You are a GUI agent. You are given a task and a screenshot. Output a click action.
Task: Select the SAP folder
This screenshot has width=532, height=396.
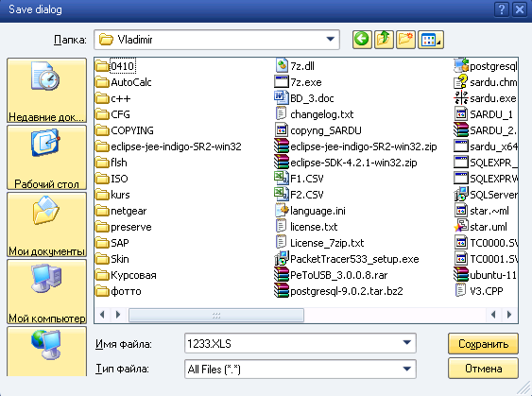click(112, 243)
